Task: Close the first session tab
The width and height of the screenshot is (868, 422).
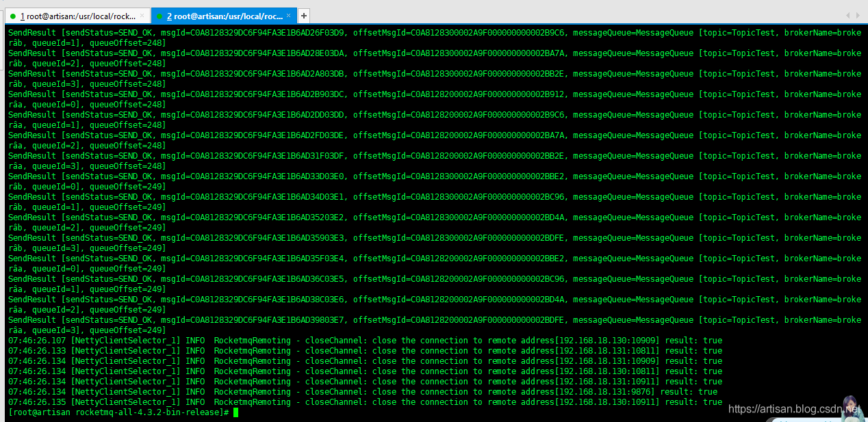Action: click(142, 16)
